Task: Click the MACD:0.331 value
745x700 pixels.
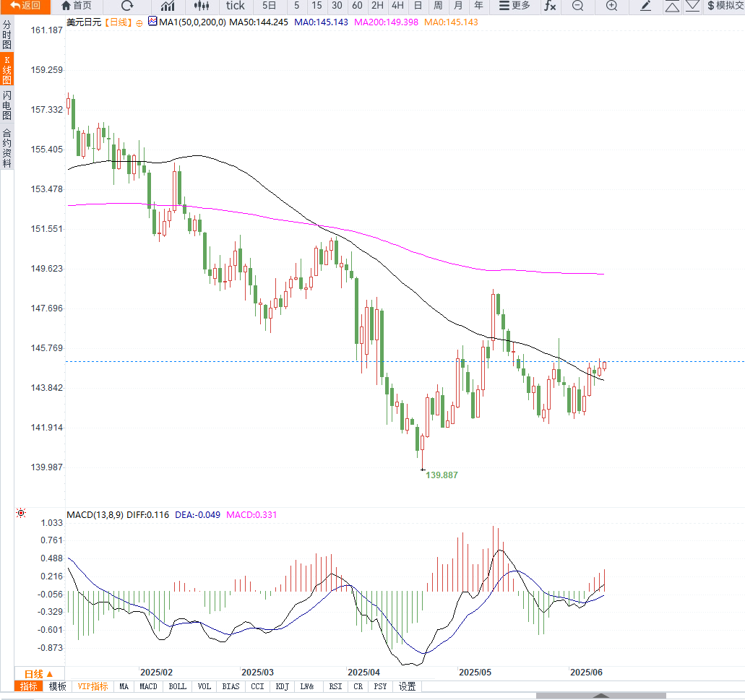Action: 251,515
